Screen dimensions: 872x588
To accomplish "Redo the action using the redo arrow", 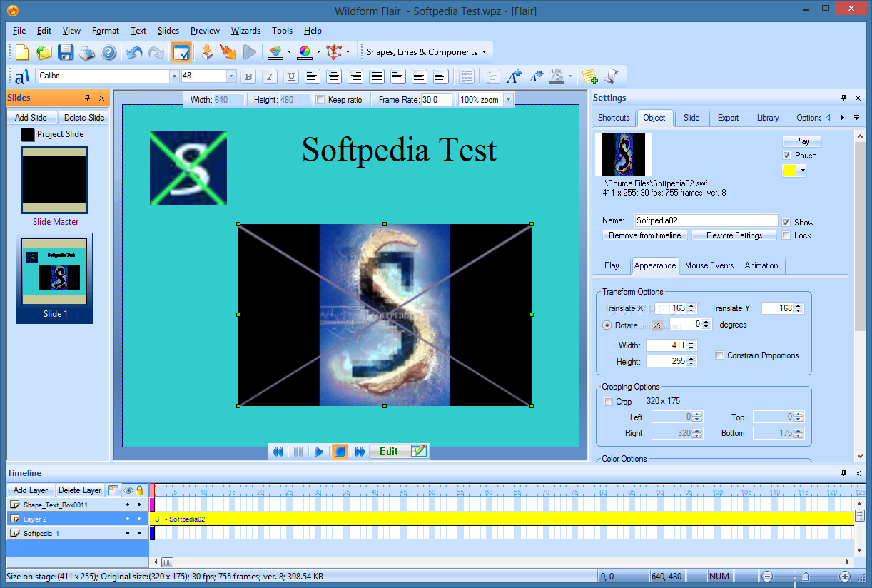I will point(156,52).
